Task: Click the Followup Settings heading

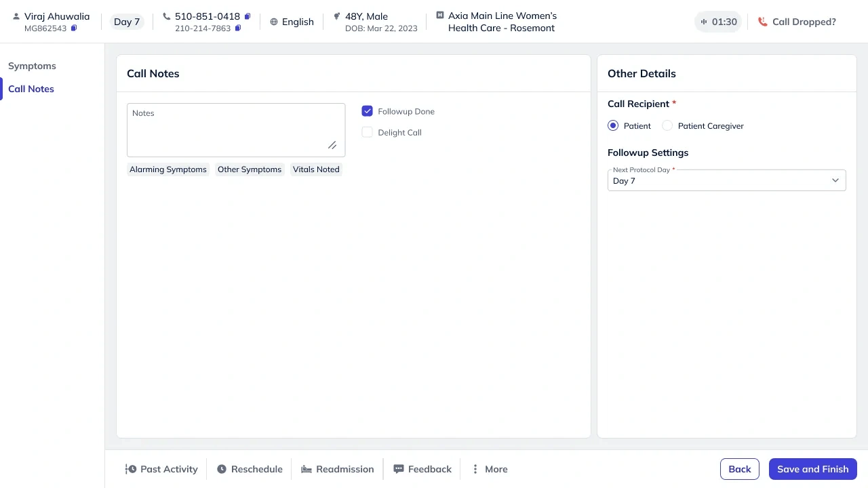Action: (x=648, y=152)
